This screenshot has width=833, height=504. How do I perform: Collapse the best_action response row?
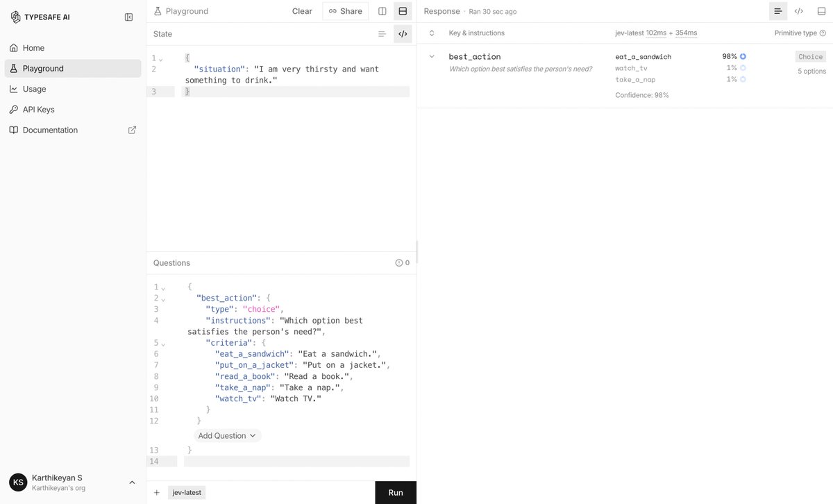[x=432, y=56]
